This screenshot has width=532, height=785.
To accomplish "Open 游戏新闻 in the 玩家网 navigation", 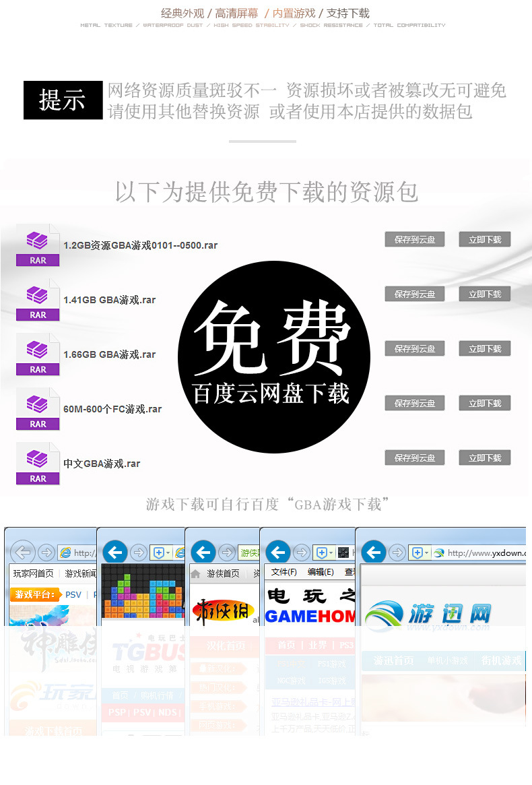I will tap(81, 573).
